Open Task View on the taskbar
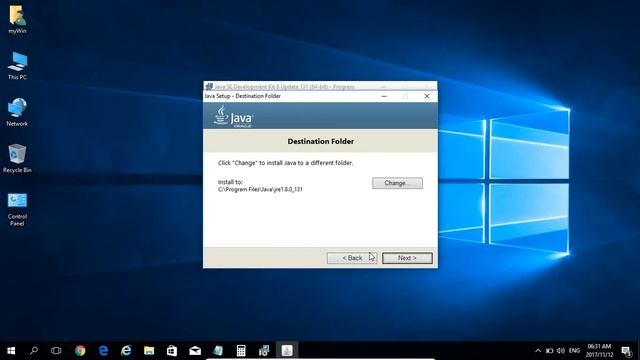The image size is (640, 360). (x=56, y=351)
